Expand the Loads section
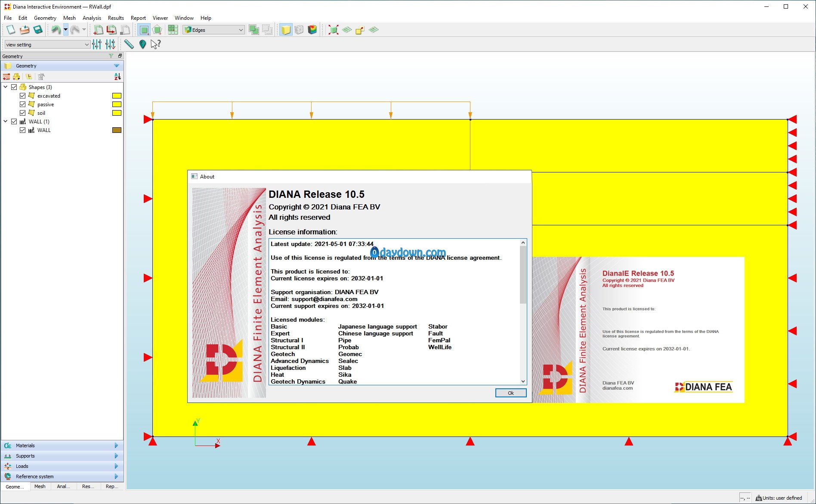This screenshot has height=504, width=816. [62, 466]
